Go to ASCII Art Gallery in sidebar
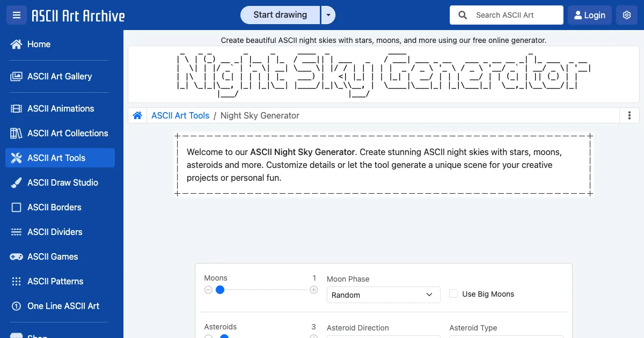Image resolution: width=644 pixels, height=338 pixels. tap(59, 76)
